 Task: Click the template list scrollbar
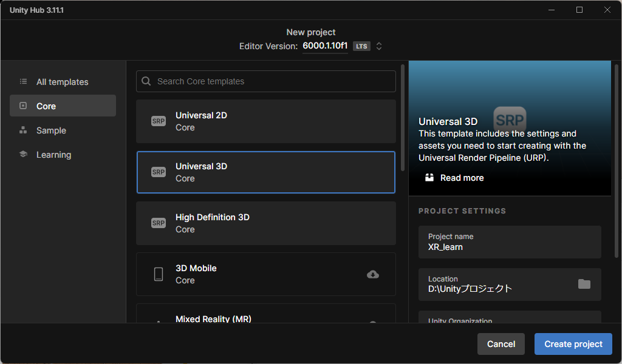pos(403,118)
